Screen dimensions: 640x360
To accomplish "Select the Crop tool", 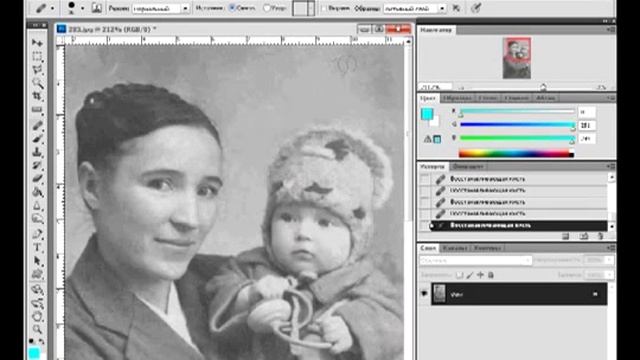I will [x=37, y=97].
